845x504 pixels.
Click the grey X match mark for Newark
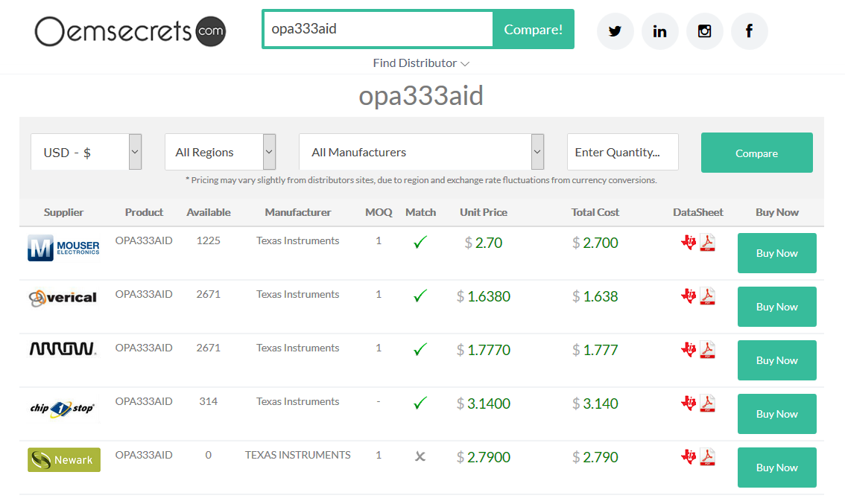420,456
